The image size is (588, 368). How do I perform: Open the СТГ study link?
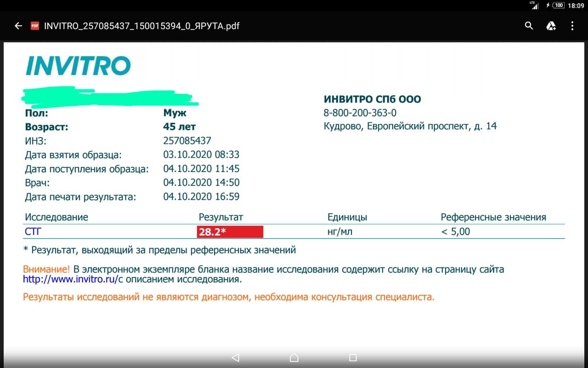(x=33, y=231)
